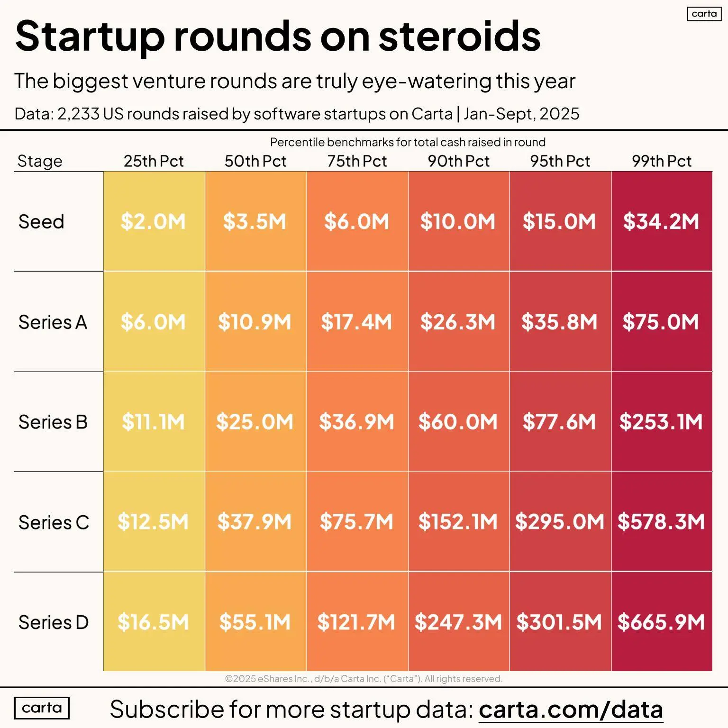Click the Seed $2.0M cell

153,221
